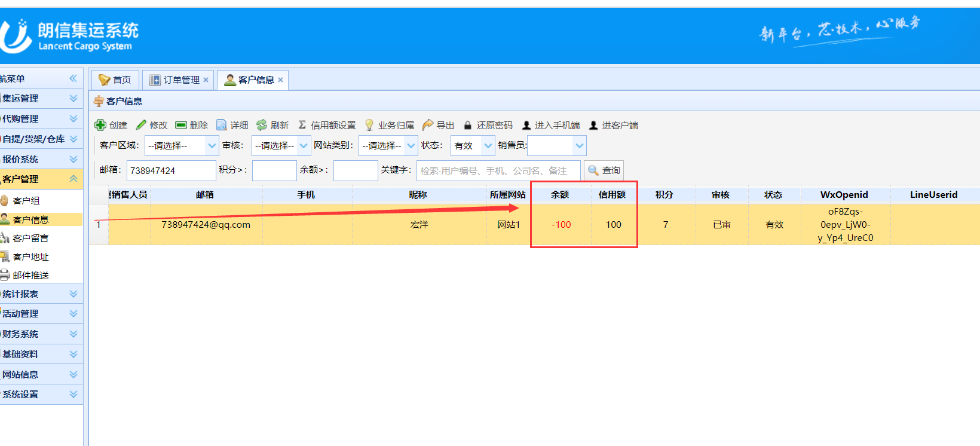This screenshot has height=446, width=980.
Task: Click the 余额 column header
Action: click(x=560, y=195)
